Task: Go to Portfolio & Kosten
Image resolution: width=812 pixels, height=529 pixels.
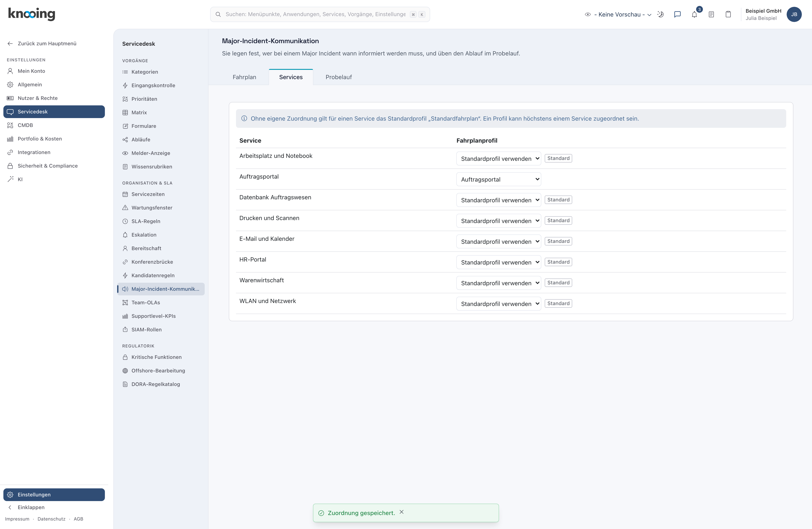Action: (x=54, y=139)
